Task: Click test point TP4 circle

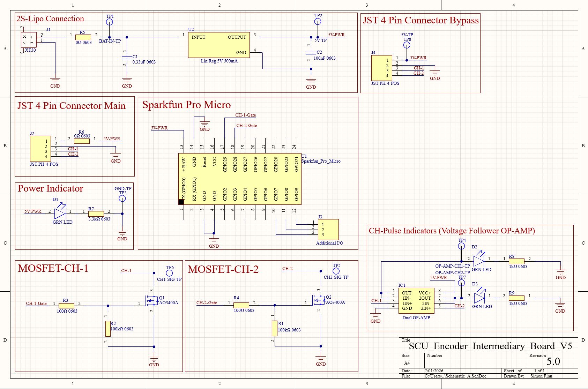Action: click(461, 246)
